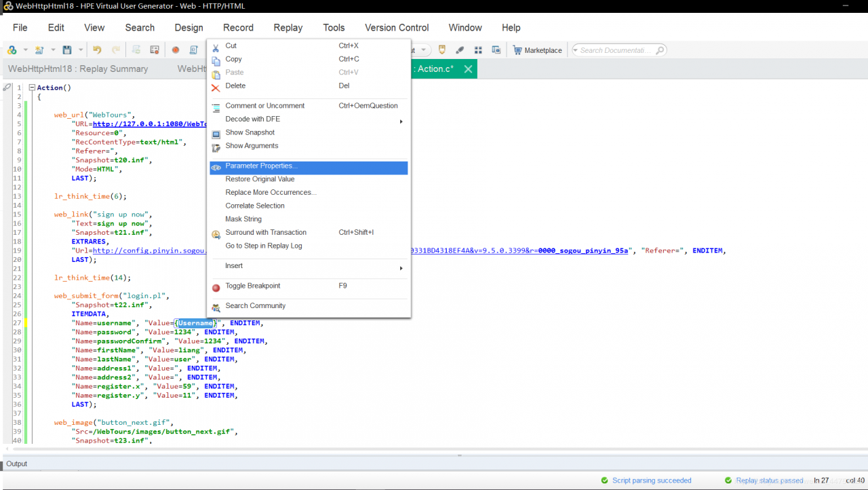Open the Search menu
The height and width of the screenshot is (490, 868).
[140, 28]
